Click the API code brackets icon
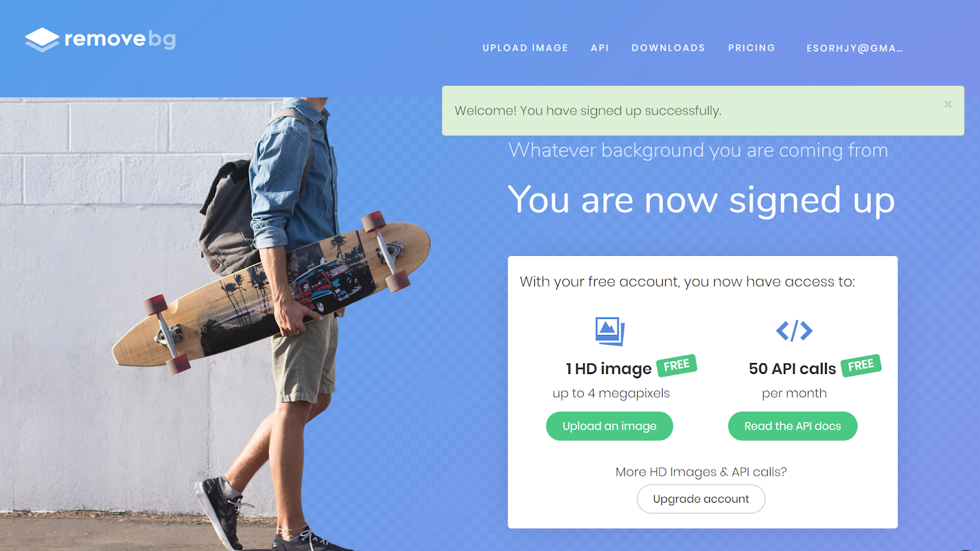Viewport: 980px width, 551px height. coord(794,331)
